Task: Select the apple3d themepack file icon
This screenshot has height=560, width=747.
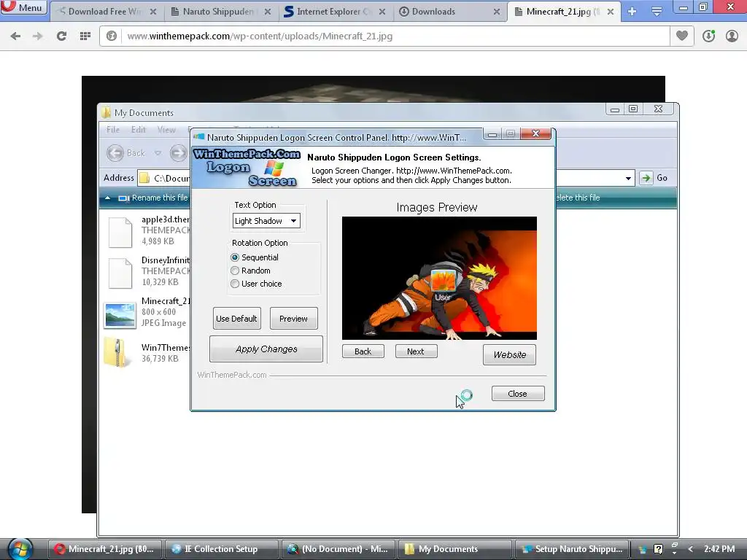Action: coord(120,233)
